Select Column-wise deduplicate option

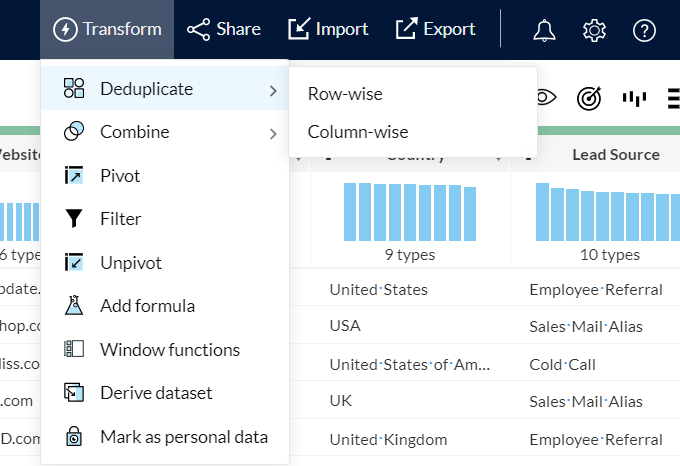[357, 132]
